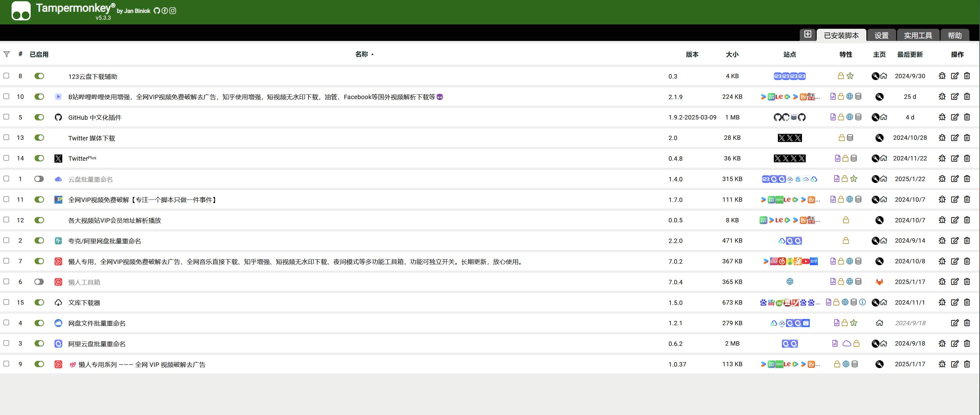Screen dimensions: 980x415
Task: Click last update date 25 d
Action: 910,97
